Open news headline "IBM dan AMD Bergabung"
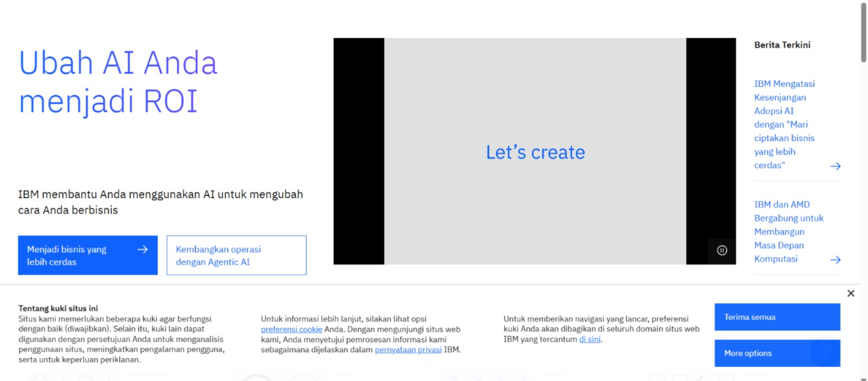The width and height of the screenshot is (868, 381). click(x=788, y=232)
